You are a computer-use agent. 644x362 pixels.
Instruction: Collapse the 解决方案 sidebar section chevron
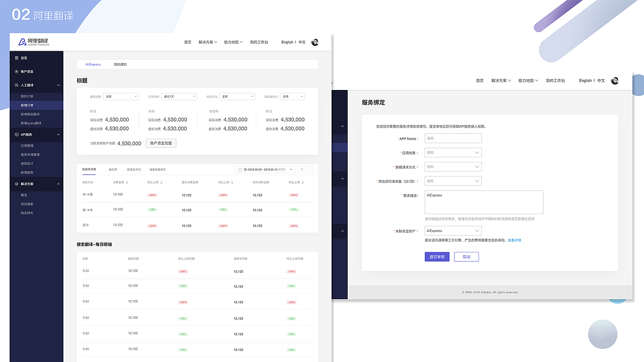click(x=58, y=184)
